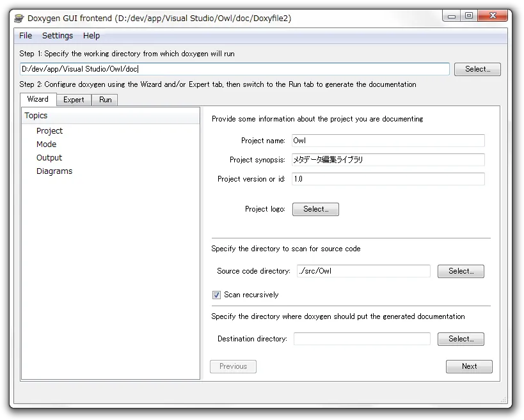Screen dimensions: 524x420
Task: Click Select button for working directory
Action: (x=477, y=69)
